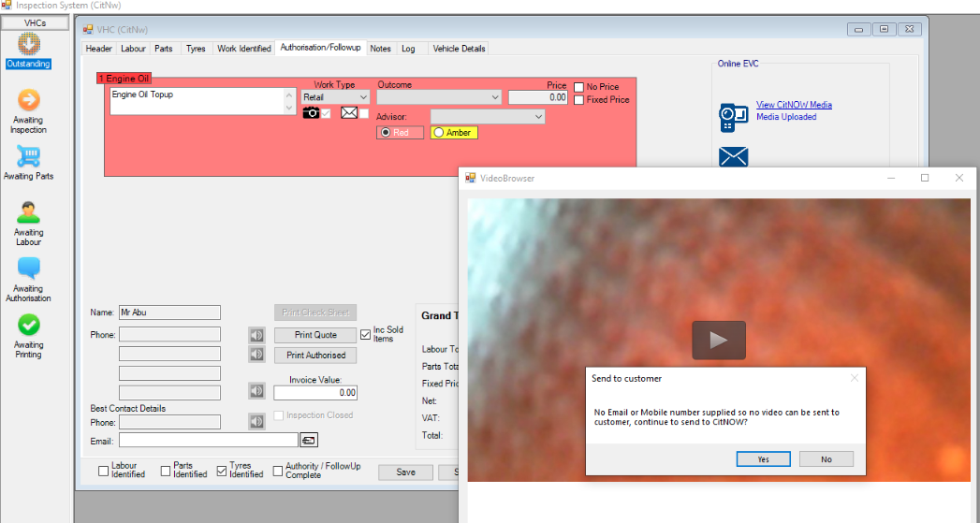Open the Outcome dropdown
The width and height of the screenshot is (980, 523).
(439, 97)
